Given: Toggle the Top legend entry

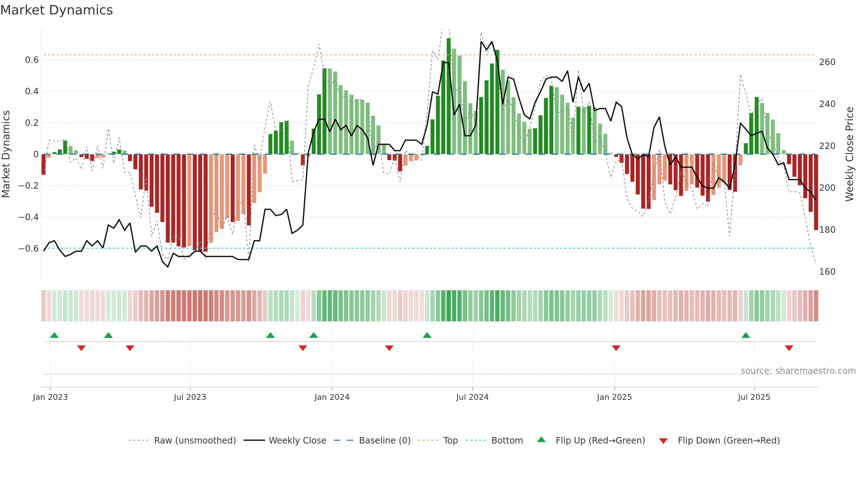Looking at the screenshot, I should pos(438,440).
